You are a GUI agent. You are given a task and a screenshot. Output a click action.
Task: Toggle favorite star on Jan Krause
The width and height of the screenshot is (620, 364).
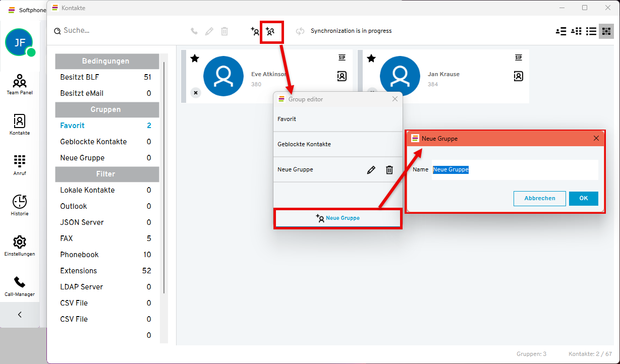pos(371,58)
